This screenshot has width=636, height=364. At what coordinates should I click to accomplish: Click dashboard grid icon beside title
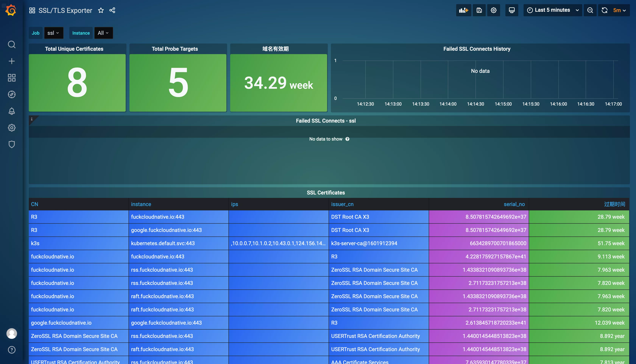32,10
